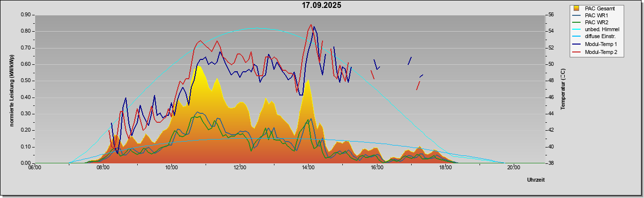Click the PAC Gesamt orange legend swatch
Viewport: 644px width, 198px height.
coord(576,8)
